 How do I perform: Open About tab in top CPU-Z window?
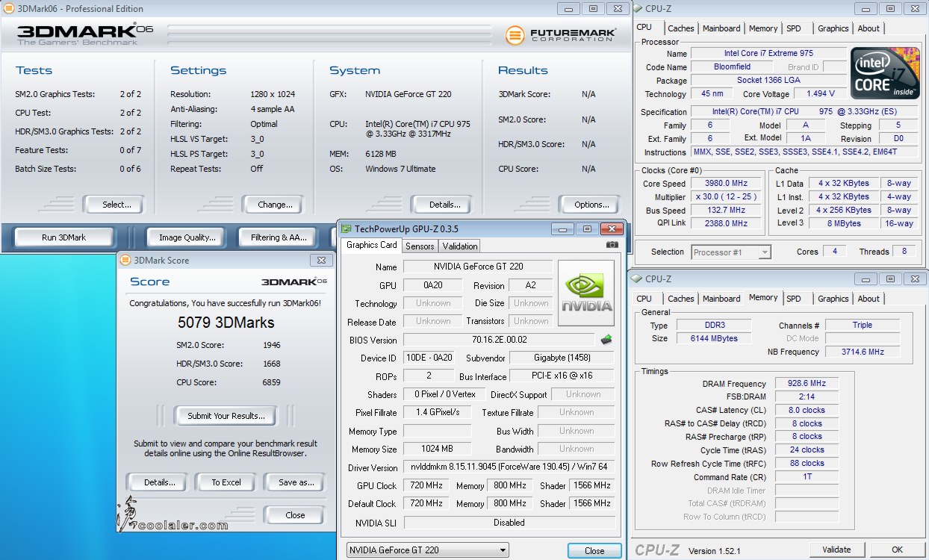[x=869, y=28]
